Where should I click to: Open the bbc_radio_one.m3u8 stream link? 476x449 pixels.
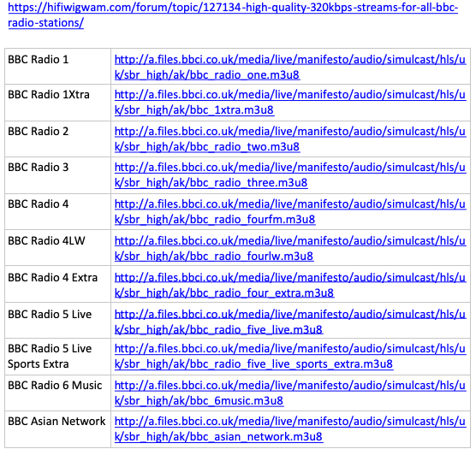(290, 67)
